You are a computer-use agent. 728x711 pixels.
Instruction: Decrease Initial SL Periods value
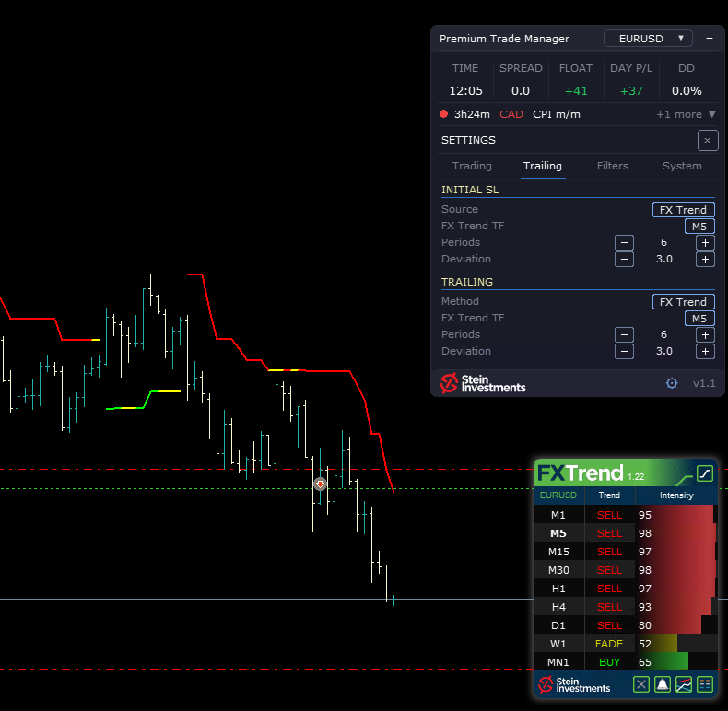[x=624, y=243]
